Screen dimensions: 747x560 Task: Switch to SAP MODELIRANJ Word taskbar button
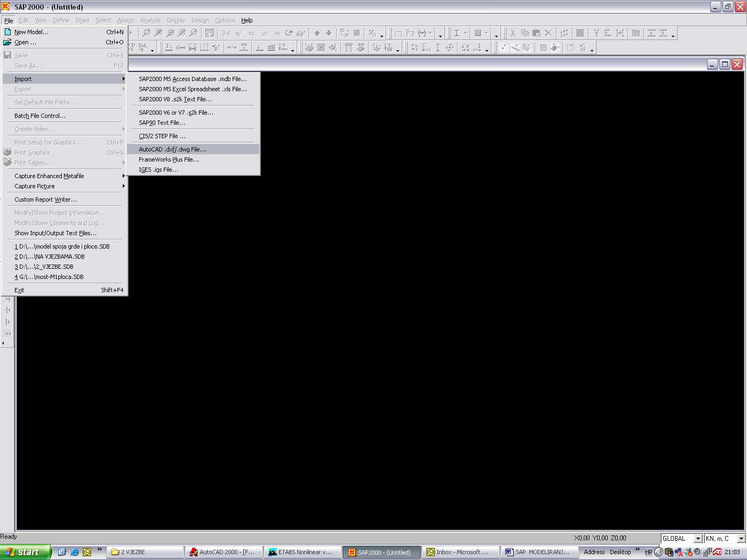(x=539, y=552)
